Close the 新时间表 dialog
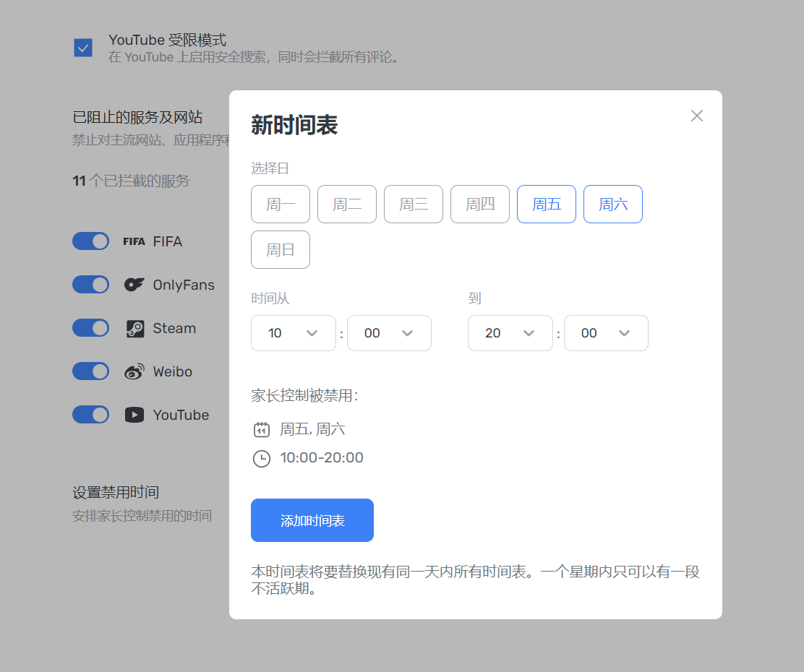804x672 pixels. pyautogui.click(x=696, y=116)
